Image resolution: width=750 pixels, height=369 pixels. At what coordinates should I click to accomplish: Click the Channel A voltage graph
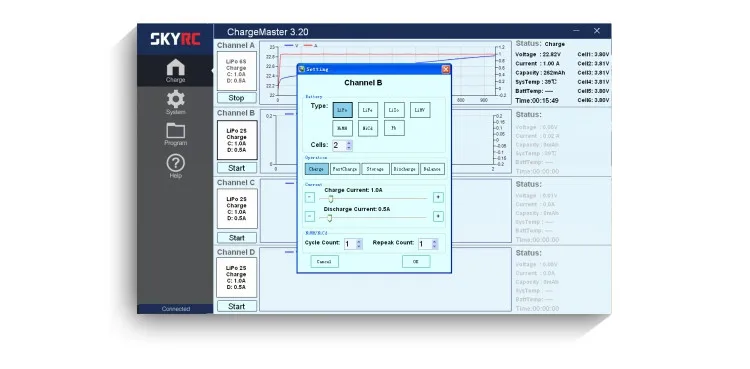[385, 72]
